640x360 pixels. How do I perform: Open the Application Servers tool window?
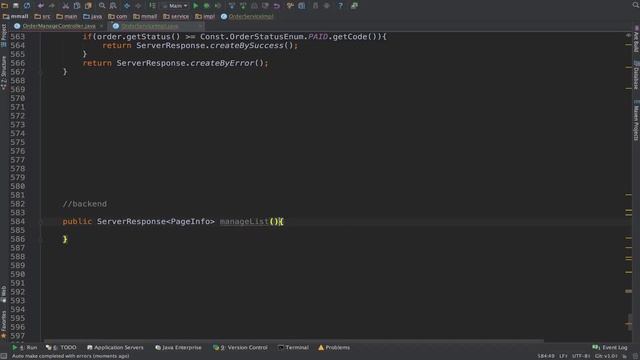pyautogui.click(x=115, y=347)
